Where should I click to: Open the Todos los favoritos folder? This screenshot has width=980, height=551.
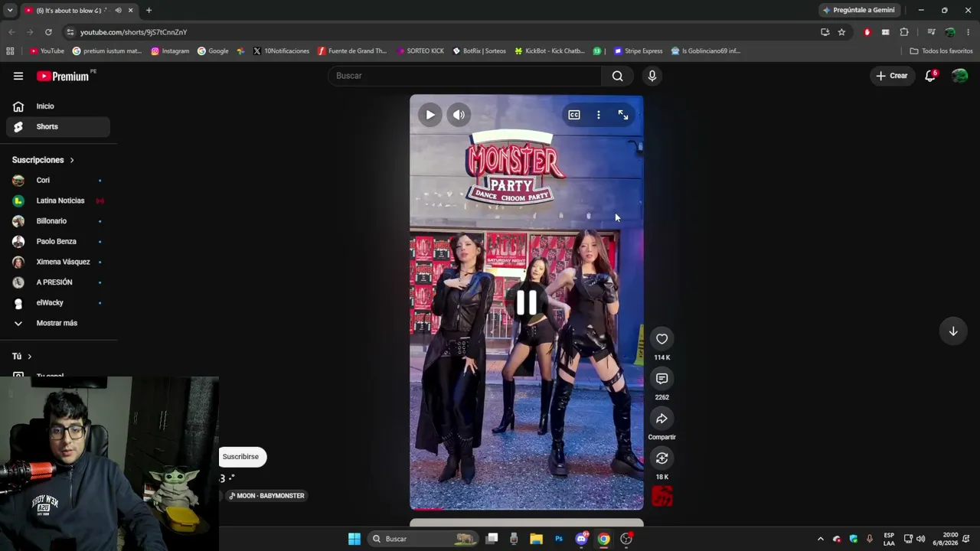tap(941, 51)
